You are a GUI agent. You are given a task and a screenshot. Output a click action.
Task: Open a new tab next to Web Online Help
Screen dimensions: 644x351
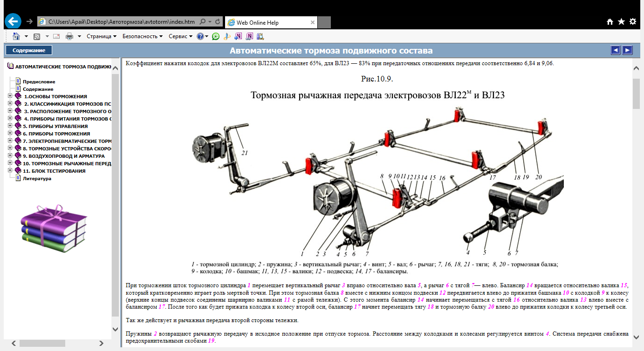coord(324,22)
